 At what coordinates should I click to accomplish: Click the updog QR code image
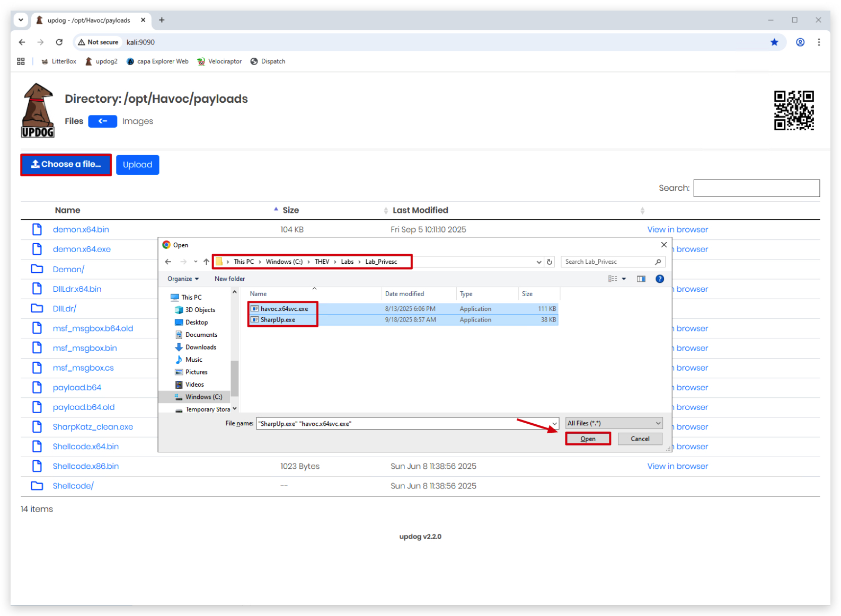click(x=794, y=110)
